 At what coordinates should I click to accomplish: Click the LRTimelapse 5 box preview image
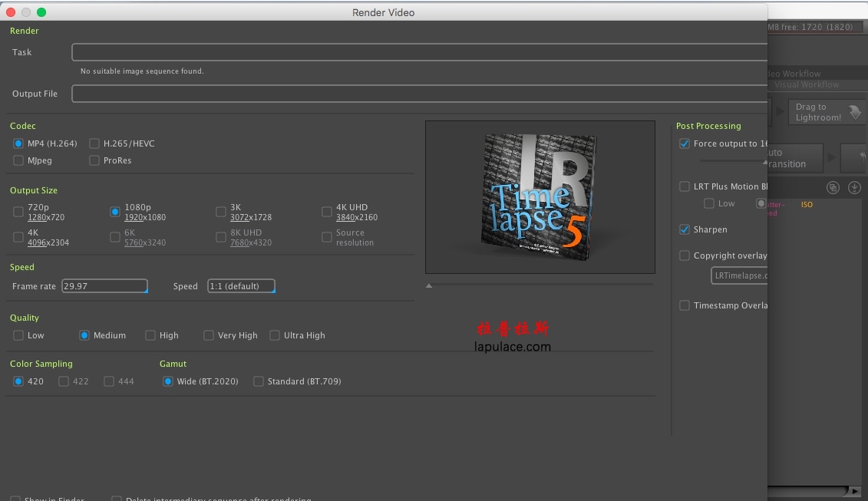click(x=540, y=197)
